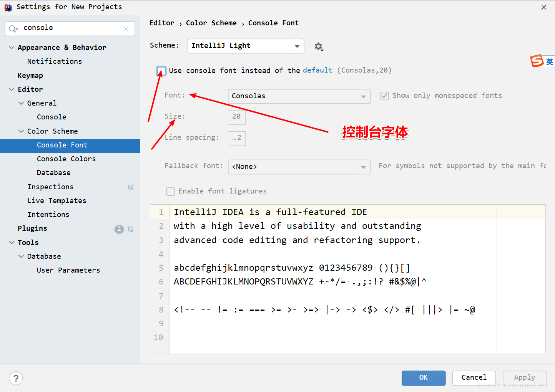555x392 pixels.
Task: Collapse the Database node under Tools
Action: (21, 256)
